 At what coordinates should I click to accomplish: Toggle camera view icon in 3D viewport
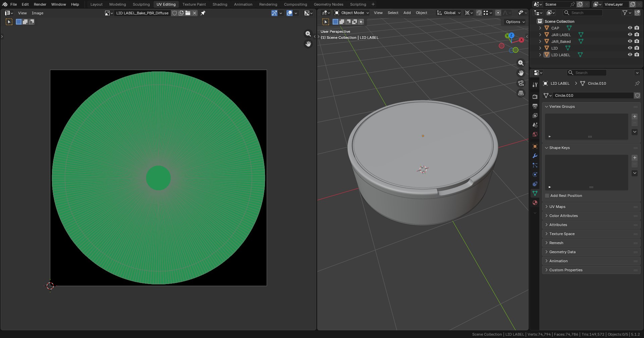(x=521, y=83)
